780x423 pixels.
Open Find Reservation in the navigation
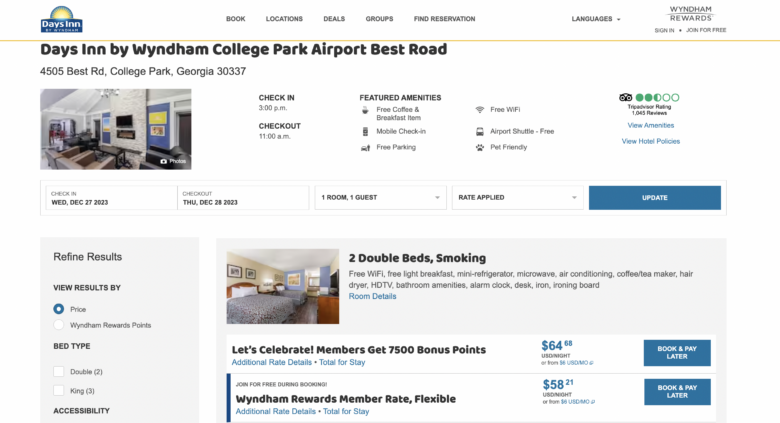pyautogui.click(x=444, y=19)
